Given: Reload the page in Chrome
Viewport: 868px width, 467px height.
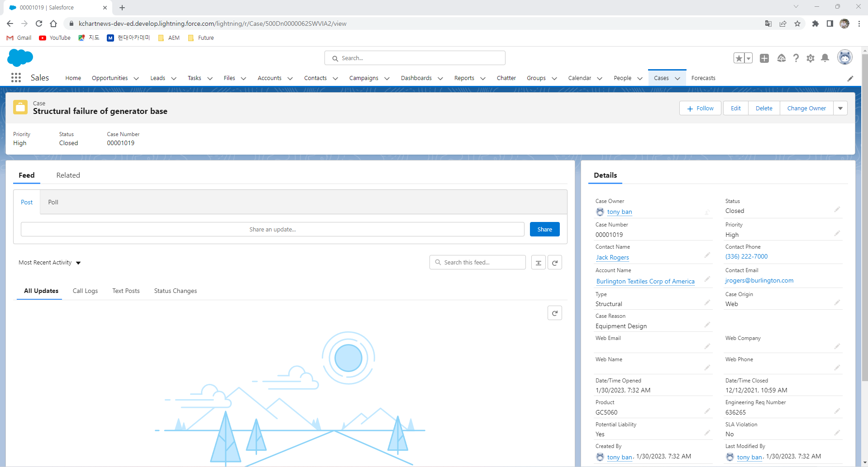Looking at the screenshot, I should point(39,24).
